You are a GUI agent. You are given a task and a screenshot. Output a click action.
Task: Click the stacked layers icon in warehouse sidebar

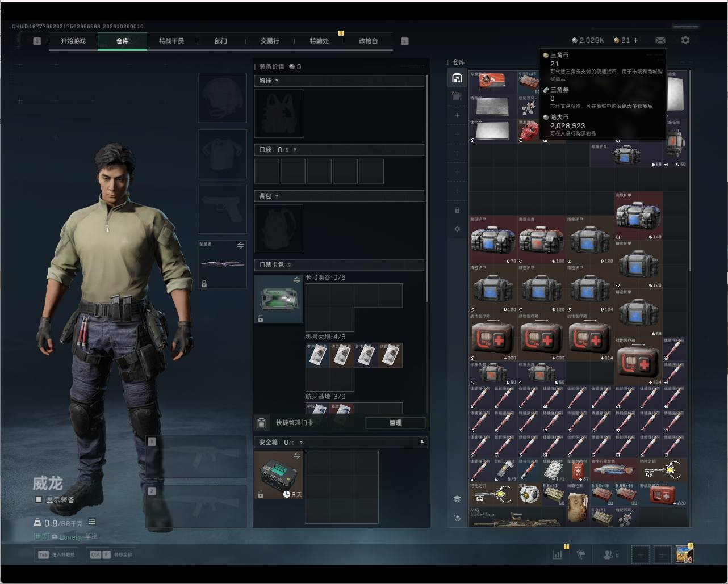tap(457, 499)
